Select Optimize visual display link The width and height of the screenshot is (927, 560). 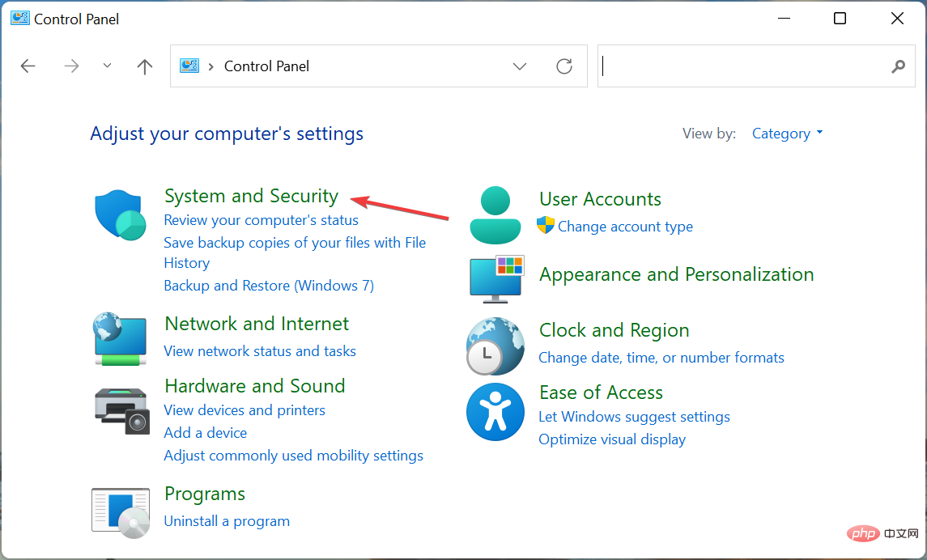pyautogui.click(x=612, y=439)
